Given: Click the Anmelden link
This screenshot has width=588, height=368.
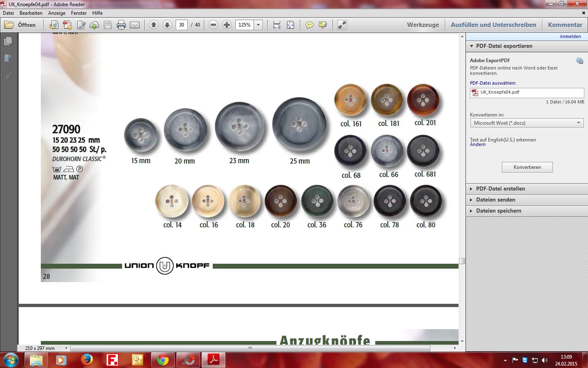Looking at the screenshot, I should pos(570,36).
